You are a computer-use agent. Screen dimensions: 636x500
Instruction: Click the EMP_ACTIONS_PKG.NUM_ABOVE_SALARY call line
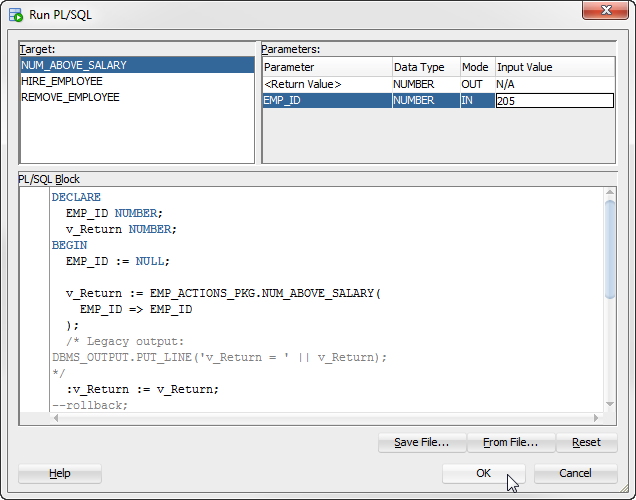(x=223, y=293)
